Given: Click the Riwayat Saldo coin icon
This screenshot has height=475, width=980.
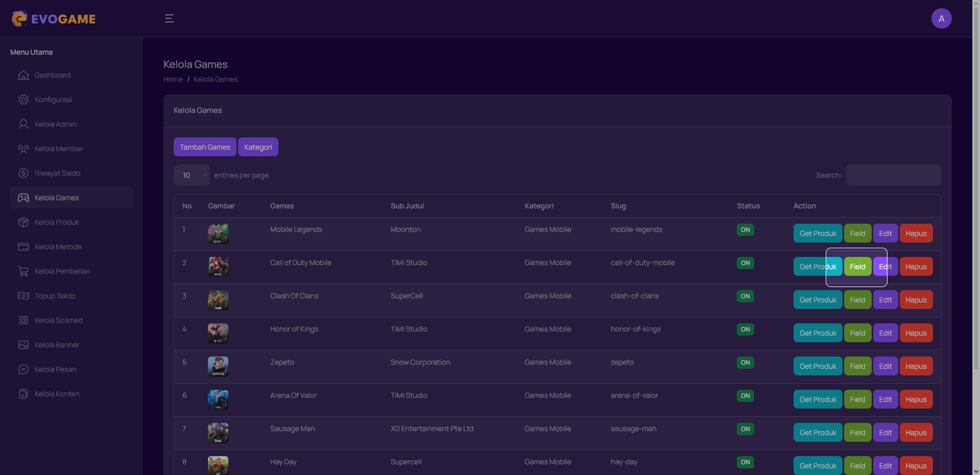Looking at the screenshot, I should point(24,173).
